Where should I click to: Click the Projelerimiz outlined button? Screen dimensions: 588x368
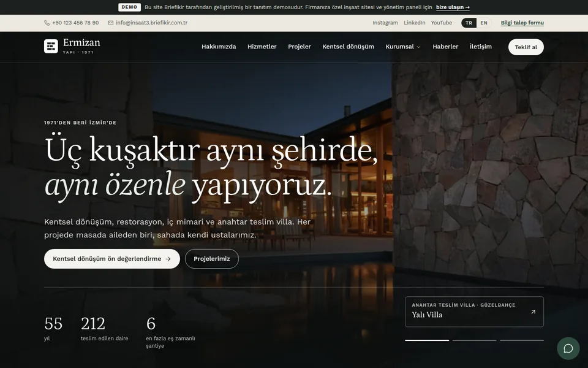coord(211,259)
